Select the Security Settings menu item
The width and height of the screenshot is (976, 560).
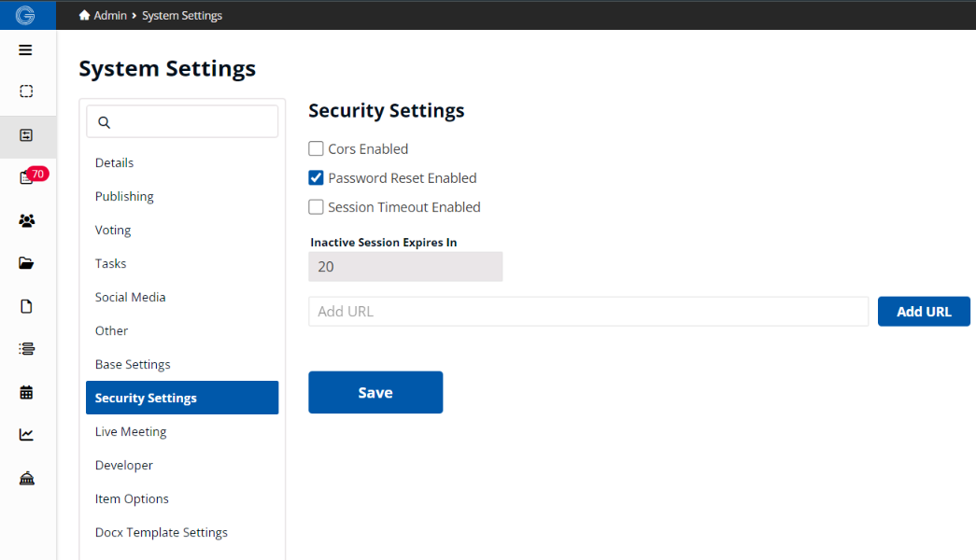182,398
